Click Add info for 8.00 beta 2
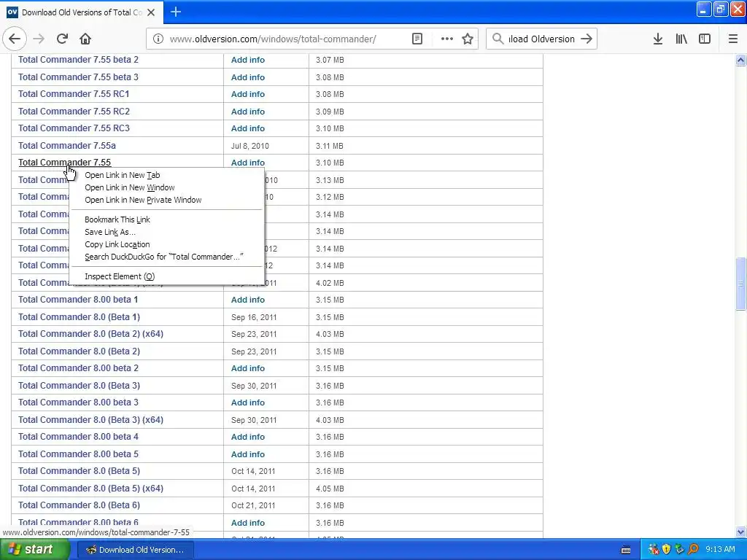 (x=248, y=368)
